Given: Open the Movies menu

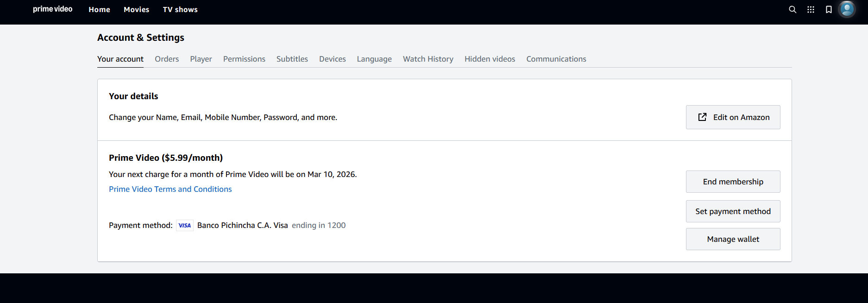Looking at the screenshot, I should [136, 10].
